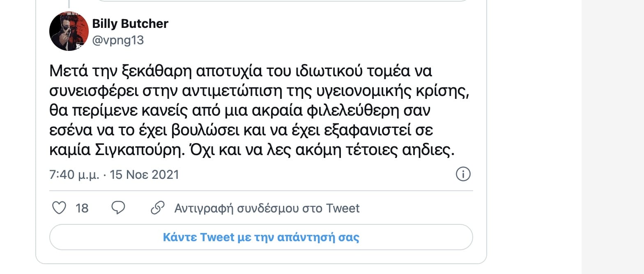Unlike the tweet by clicking the heart
The width and height of the screenshot is (644, 274).
[59, 208]
